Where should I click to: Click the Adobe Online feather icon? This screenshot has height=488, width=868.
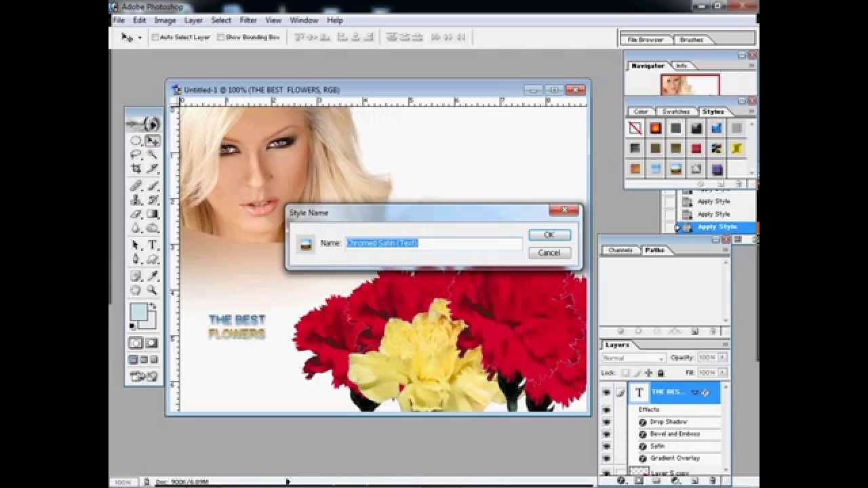tap(144, 124)
